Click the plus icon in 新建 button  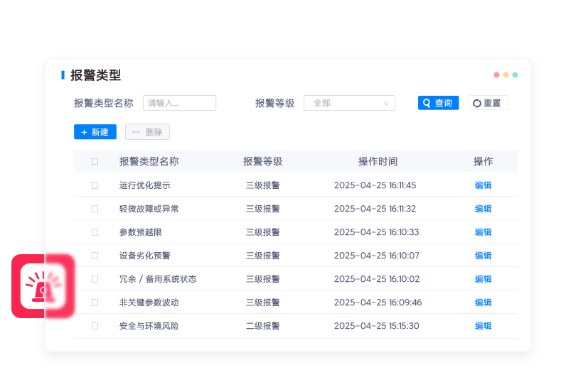pyautogui.click(x=84, y=132)
